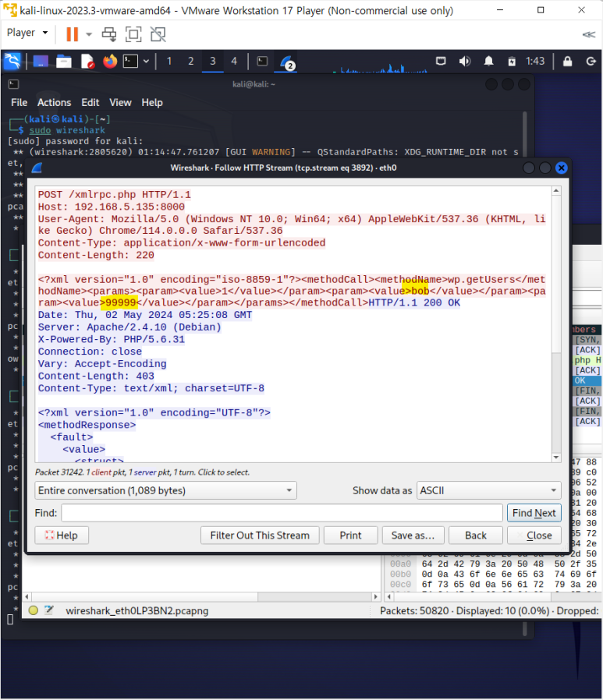Screen dimensions: 603x700
Task: Open the Entire conversation dropdown
Action: (165, 490)
